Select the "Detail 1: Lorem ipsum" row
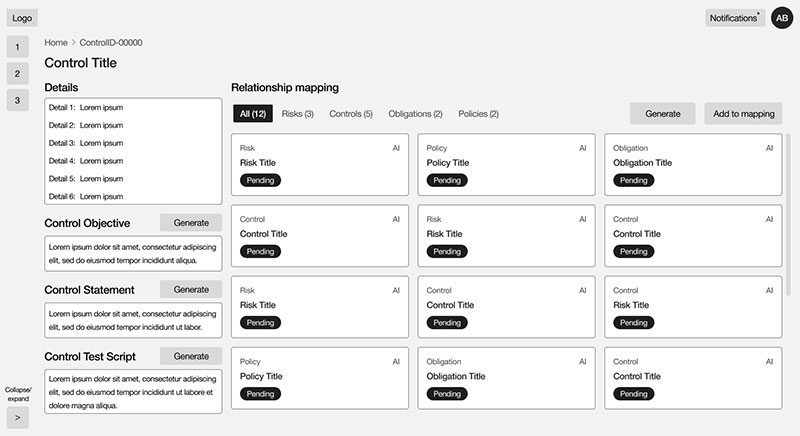This screenshot has width=800, height=436. tap(86, 108)
